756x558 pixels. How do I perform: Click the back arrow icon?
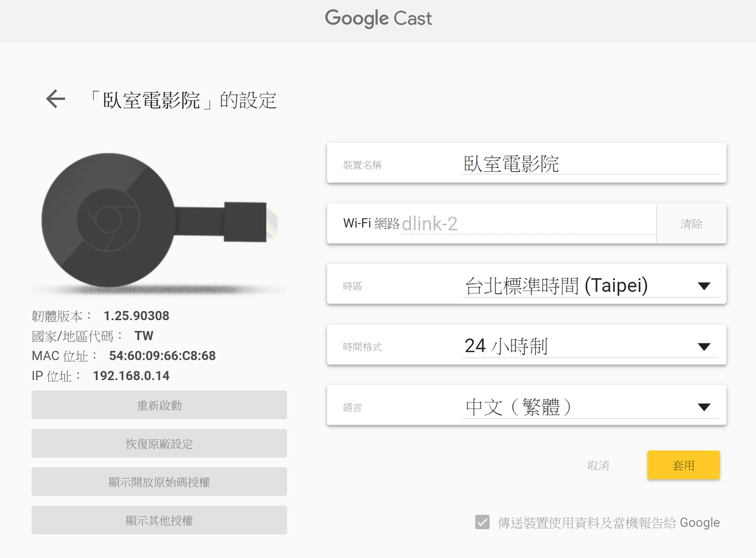56,99
